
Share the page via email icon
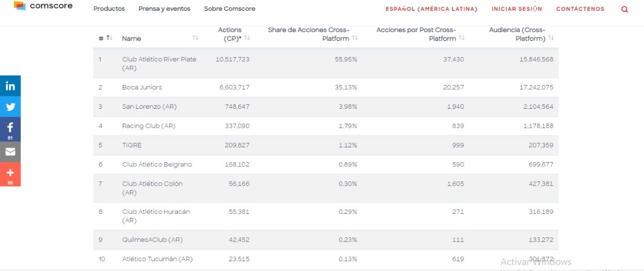pyautogui.click(x=10, y=152)
